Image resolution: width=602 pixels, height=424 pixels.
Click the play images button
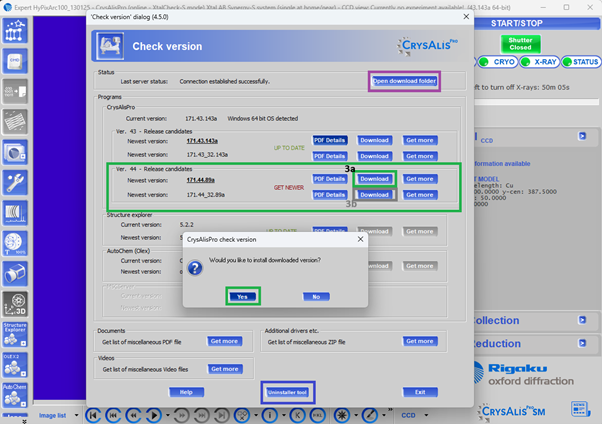(154, 415)
